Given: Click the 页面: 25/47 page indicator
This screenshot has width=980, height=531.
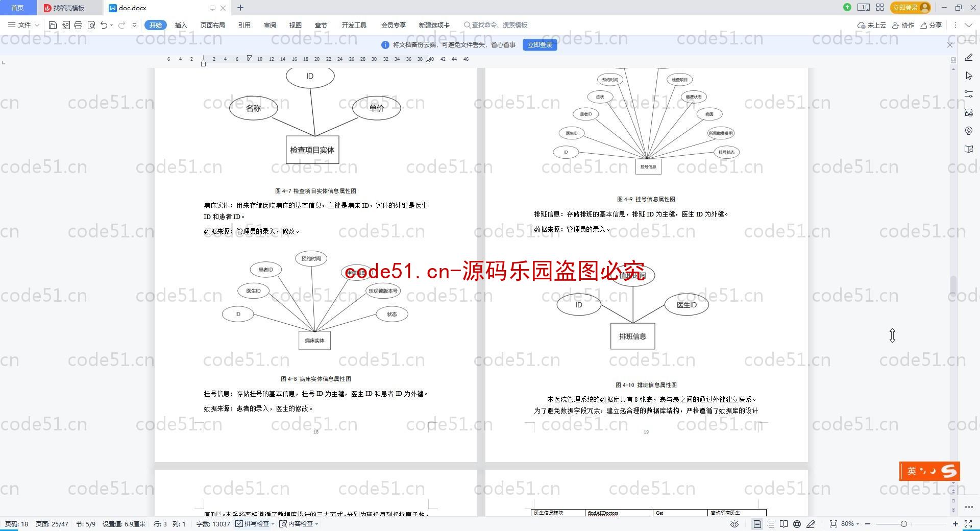Looking at the screenshot, I should coord(52,524).
